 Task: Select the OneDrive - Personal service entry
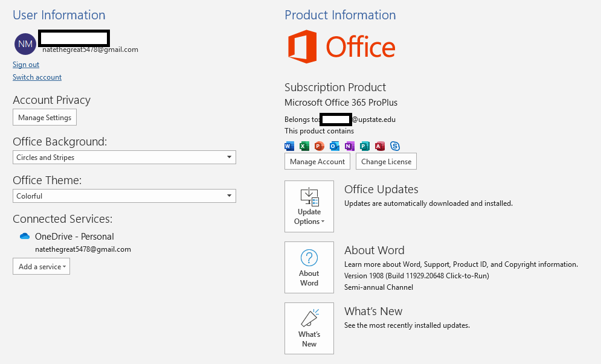74,237
